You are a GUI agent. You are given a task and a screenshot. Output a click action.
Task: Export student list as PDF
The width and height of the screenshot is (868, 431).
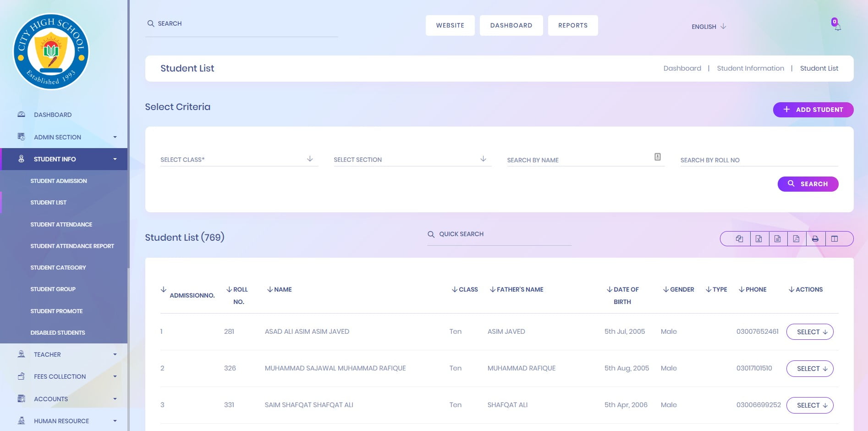coord(796,239)
